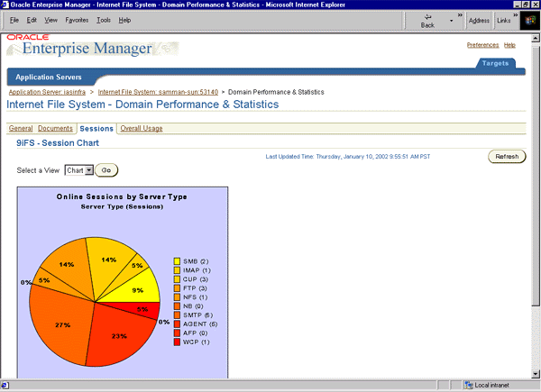Image resolution: width=541 pixels, height=392 pixels.
Task: Switch to the Overall Usage tab
Action: pyautogui.click(x=142, y=128)
